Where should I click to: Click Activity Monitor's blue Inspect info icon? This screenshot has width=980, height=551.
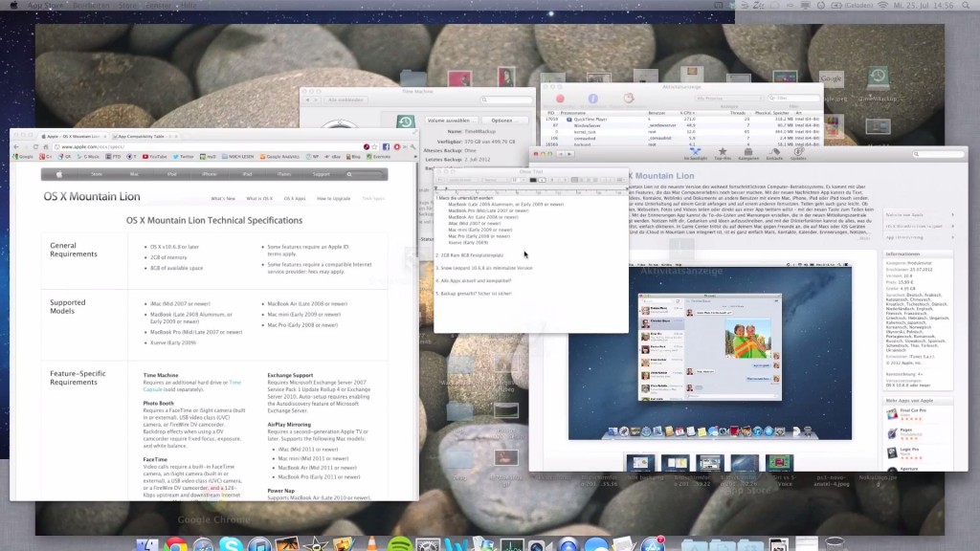(x=593, y=99)
